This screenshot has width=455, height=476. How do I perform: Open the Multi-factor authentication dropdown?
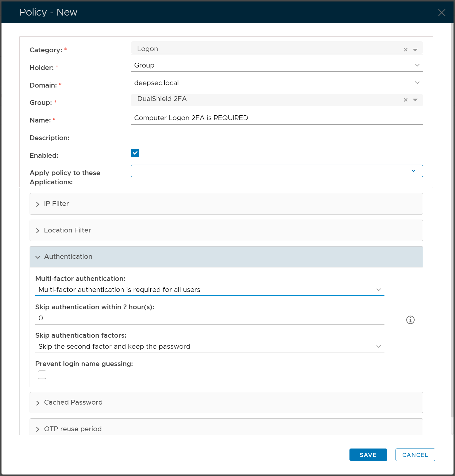(209, 290)
